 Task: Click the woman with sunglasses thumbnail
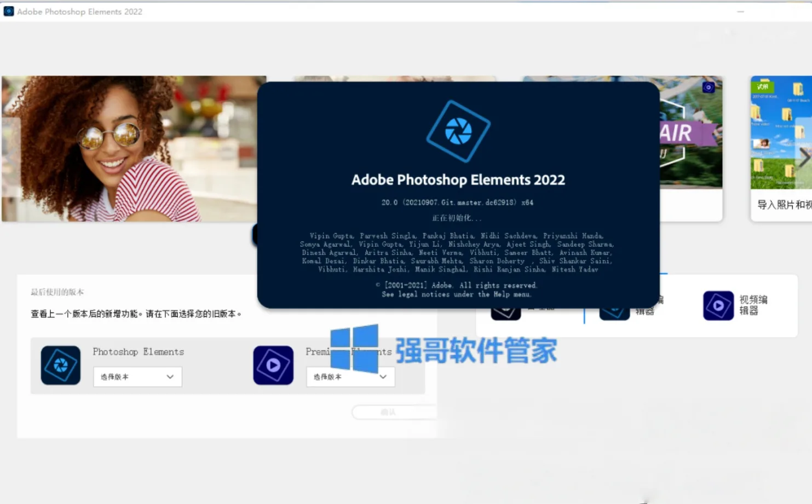coord(134,148)
